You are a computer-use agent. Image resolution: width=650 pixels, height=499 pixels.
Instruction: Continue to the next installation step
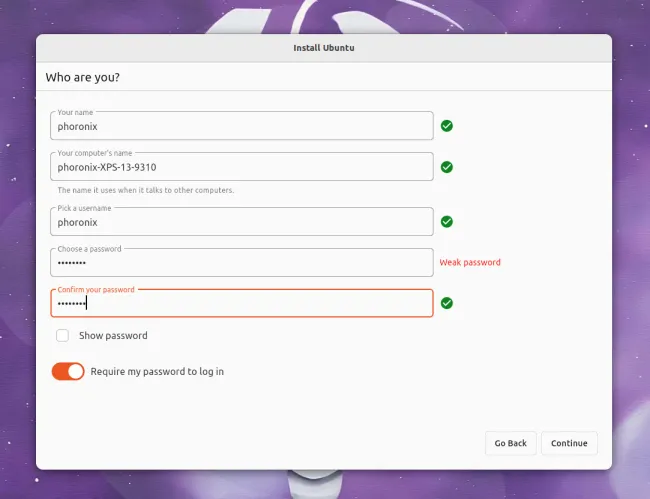click(x=569, y=443)
